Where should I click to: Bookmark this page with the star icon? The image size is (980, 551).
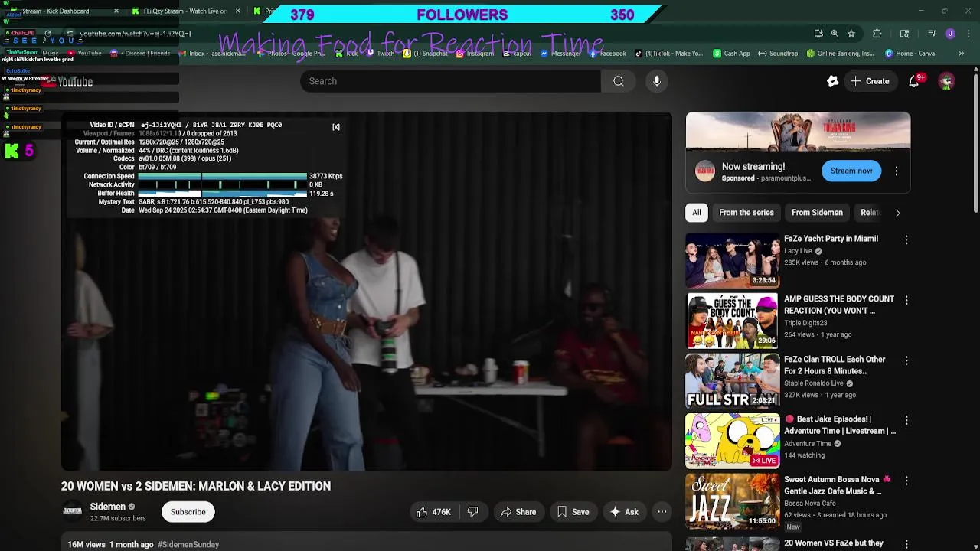pos(851,34)
